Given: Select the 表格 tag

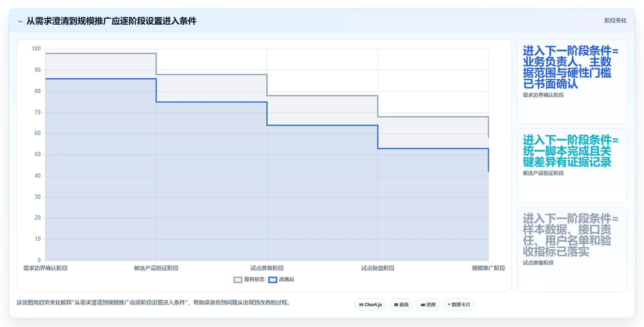Looking at the screenshot, I should click(x=401, y=304).
